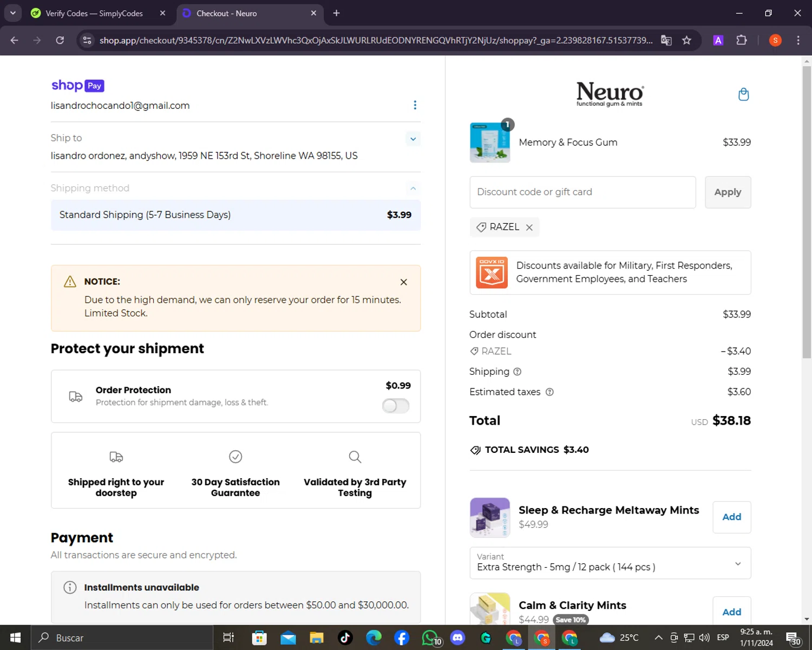Click the warning triangle in the notice

(70, 282)
